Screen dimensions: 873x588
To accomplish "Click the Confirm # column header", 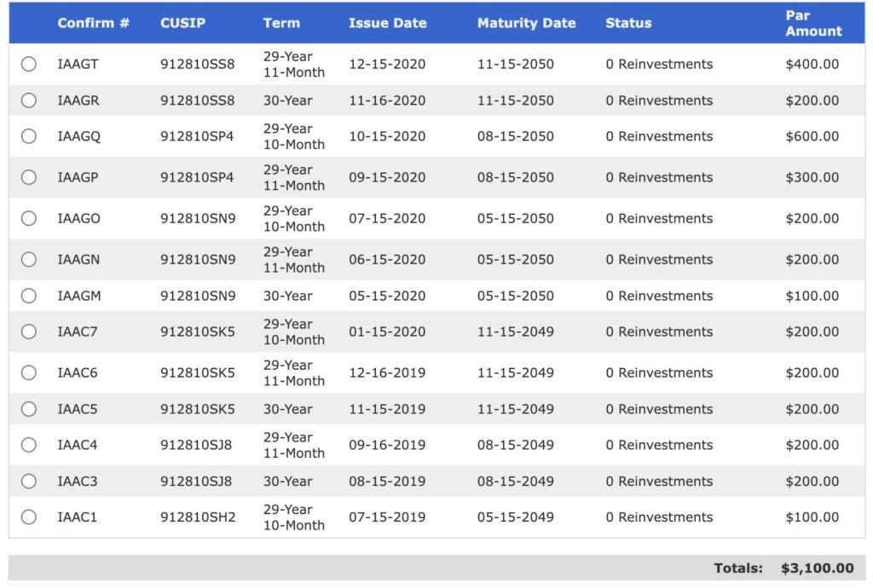I will [x=93, y=23].
